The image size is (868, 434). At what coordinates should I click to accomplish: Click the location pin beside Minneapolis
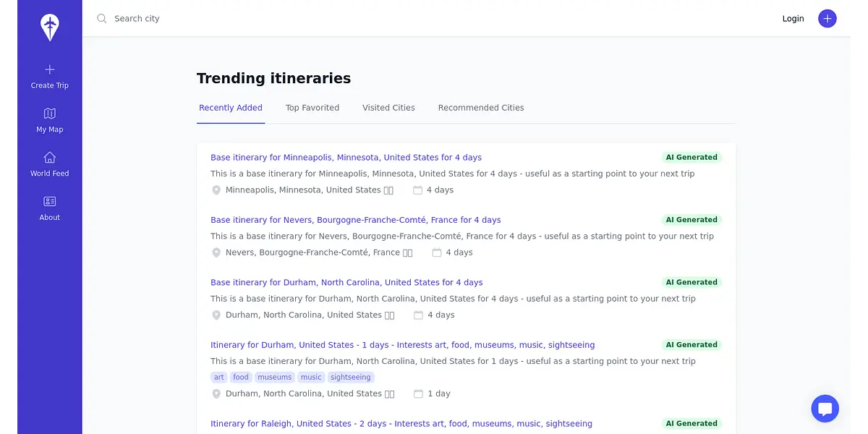click(216, 190)
